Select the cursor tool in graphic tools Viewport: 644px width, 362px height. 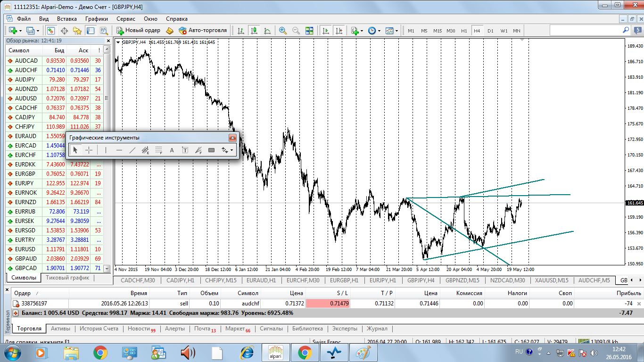click(x=75, y=150)
